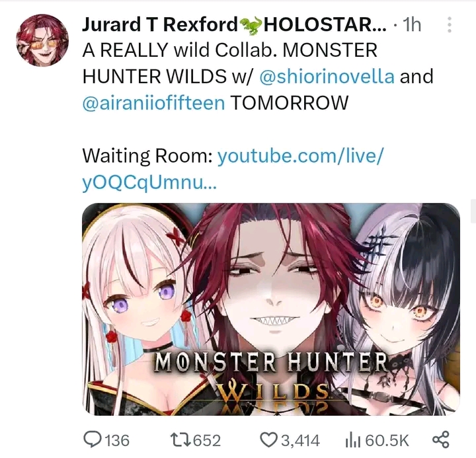Click the share icon
This screenshot has height=458, width=476.
[x=440, y=439]
